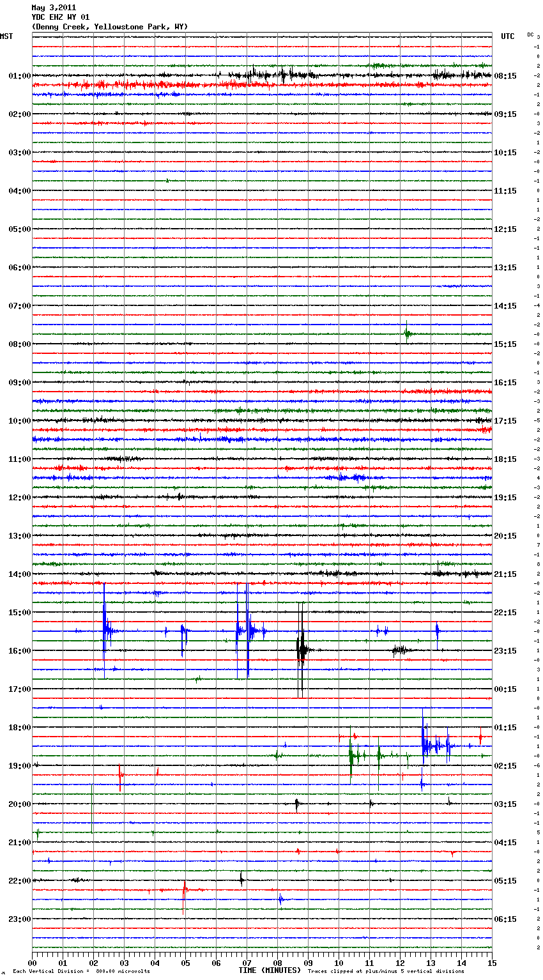Click the '13:15' UTC time label
Image resolution: width=543 pixels, height=980 pixels.
point(505,268)
